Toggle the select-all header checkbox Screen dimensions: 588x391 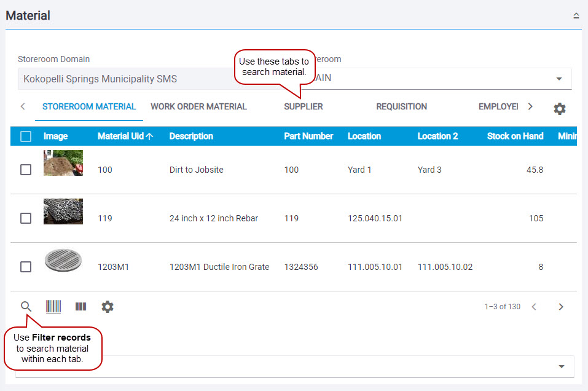tap(26, 136)
